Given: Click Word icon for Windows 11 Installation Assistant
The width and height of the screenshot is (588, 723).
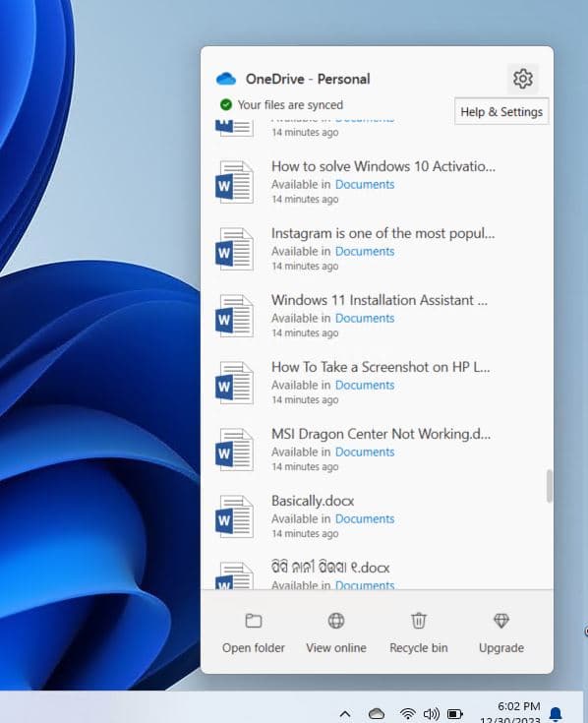Looking at the screenshot, I should click(x=234, y=316).
